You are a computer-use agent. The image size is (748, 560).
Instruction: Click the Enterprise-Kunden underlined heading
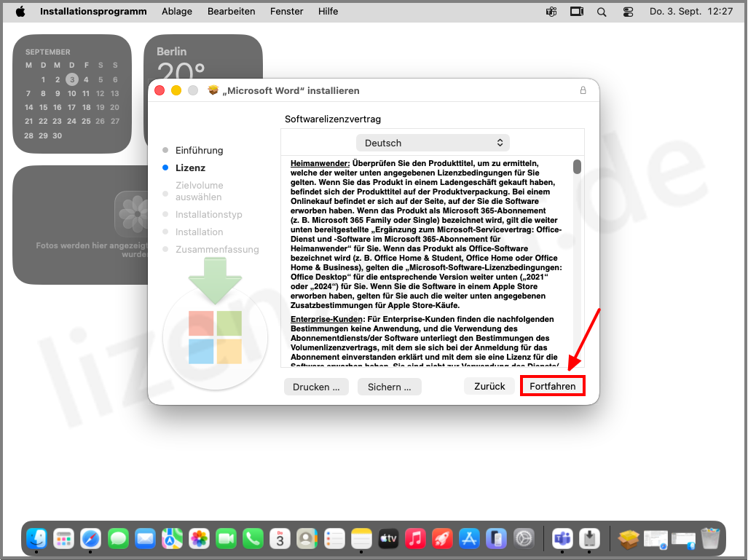tap(328, 319)
